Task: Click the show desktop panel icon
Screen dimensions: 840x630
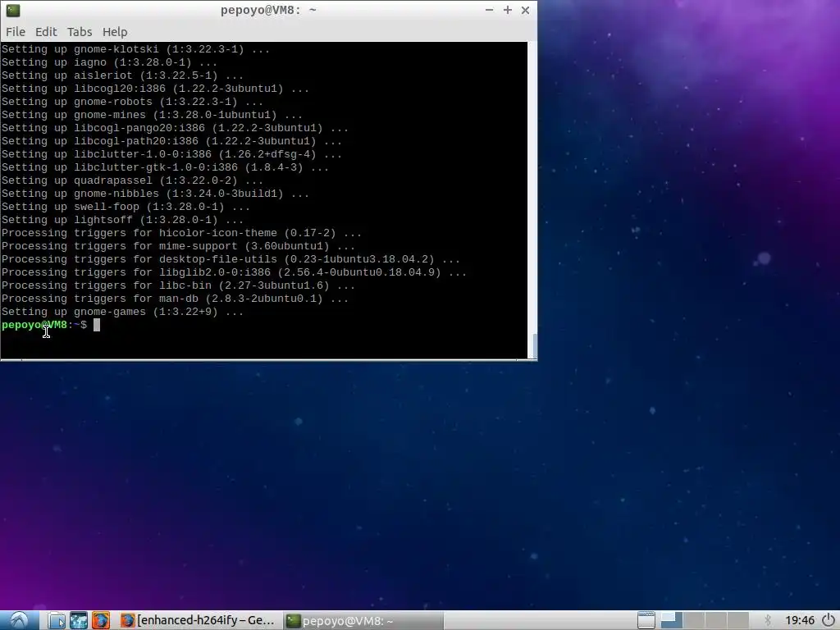Action: pos(646,620)
